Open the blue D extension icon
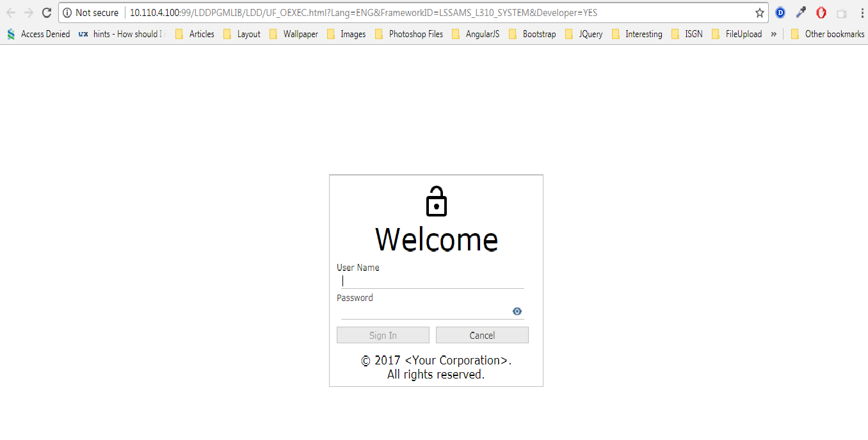 click(x=780, y=13)
